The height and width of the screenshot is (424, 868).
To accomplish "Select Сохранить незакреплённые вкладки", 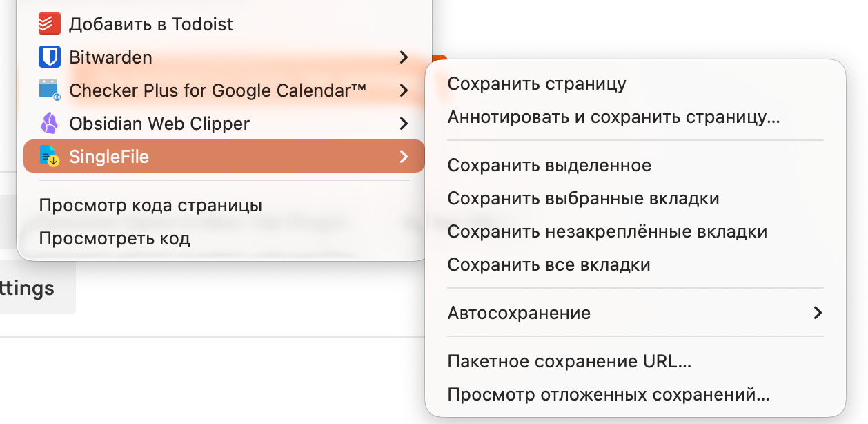I will (635, 231).
